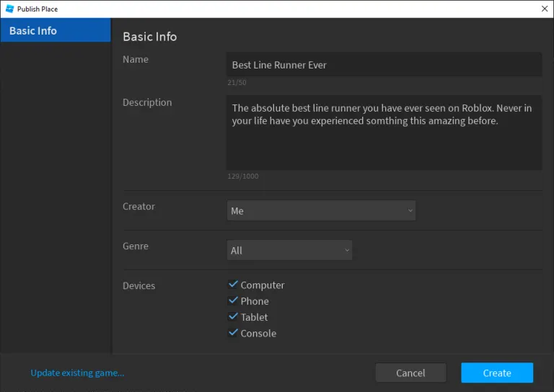Click the Cancel button
554x392 pixels.
[x=410, y=373]
